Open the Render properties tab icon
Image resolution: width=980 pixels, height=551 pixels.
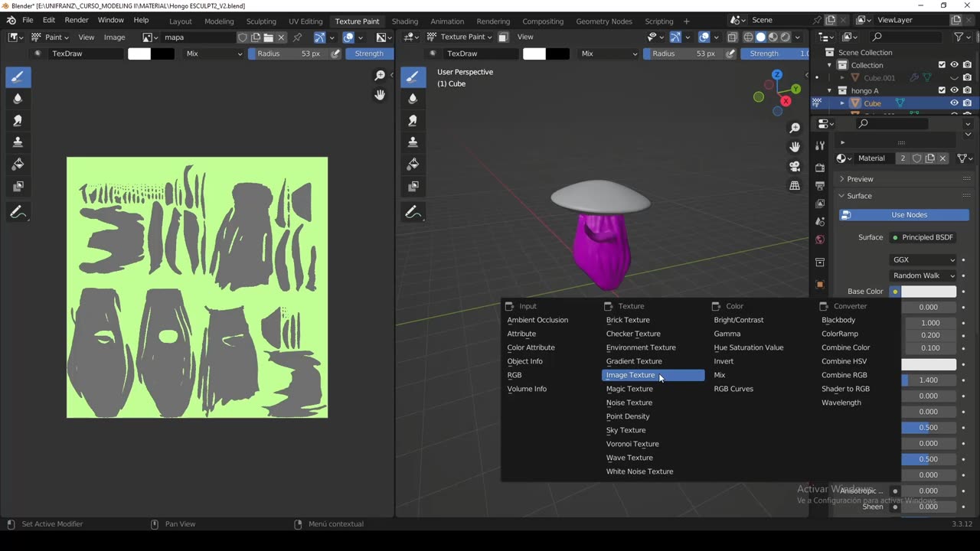coord(820,166)
